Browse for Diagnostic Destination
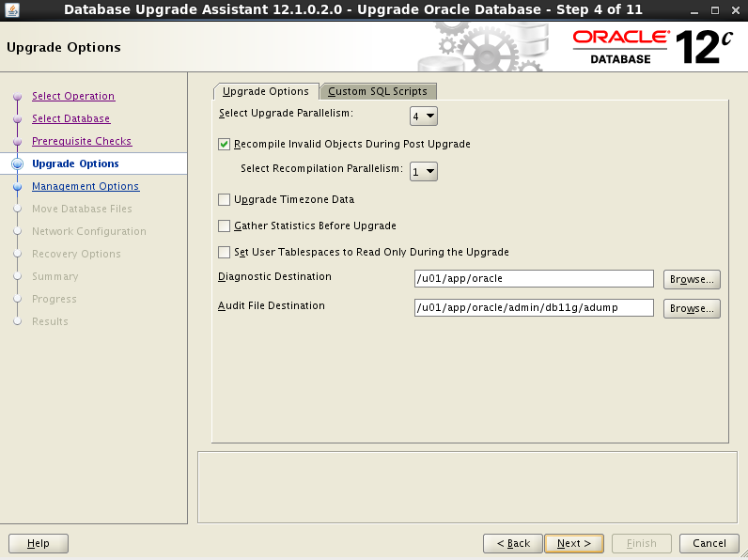 692,279
